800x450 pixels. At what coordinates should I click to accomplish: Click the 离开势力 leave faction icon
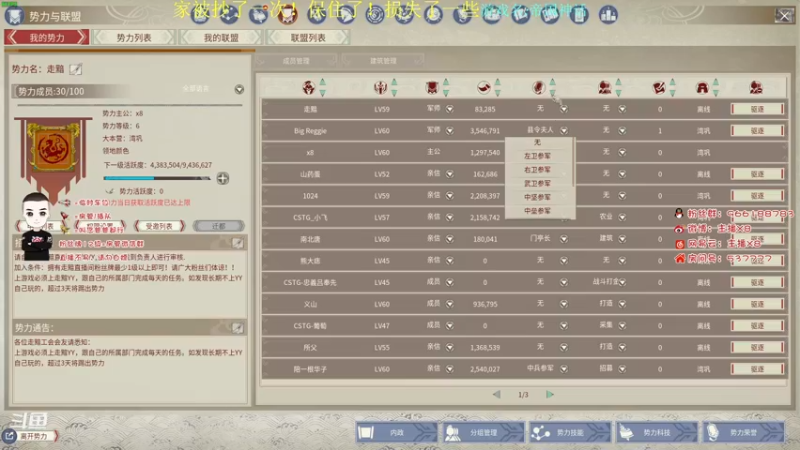click(x=9, y=436)
